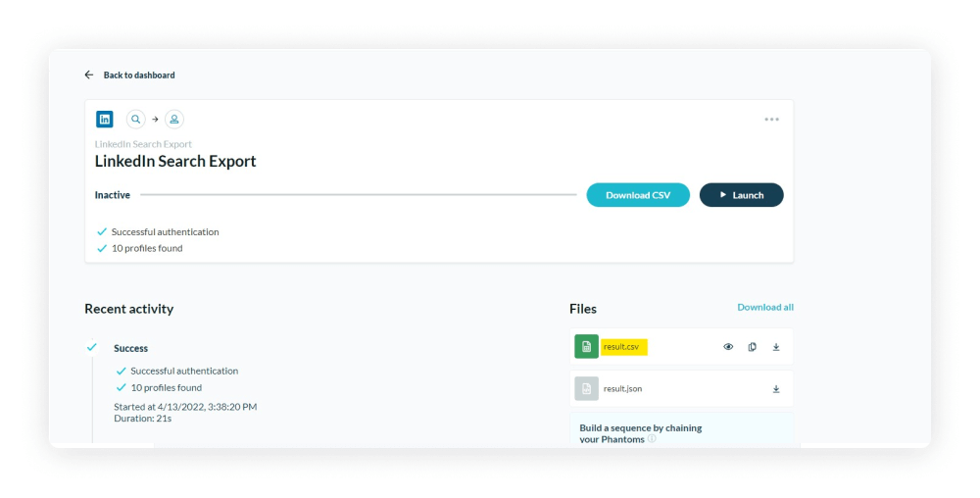Click the Back to dashboard arrow icon
Screen dimensions: 980x498
click(x=89, y=75)
